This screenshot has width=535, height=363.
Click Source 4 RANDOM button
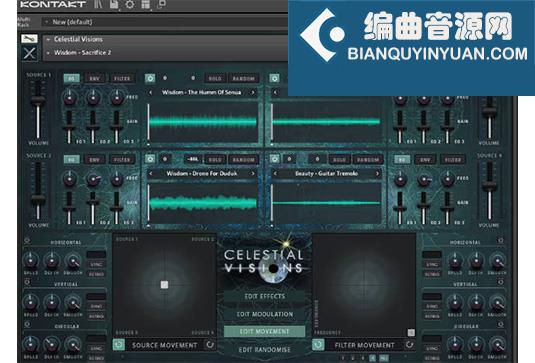click(368, 160)
